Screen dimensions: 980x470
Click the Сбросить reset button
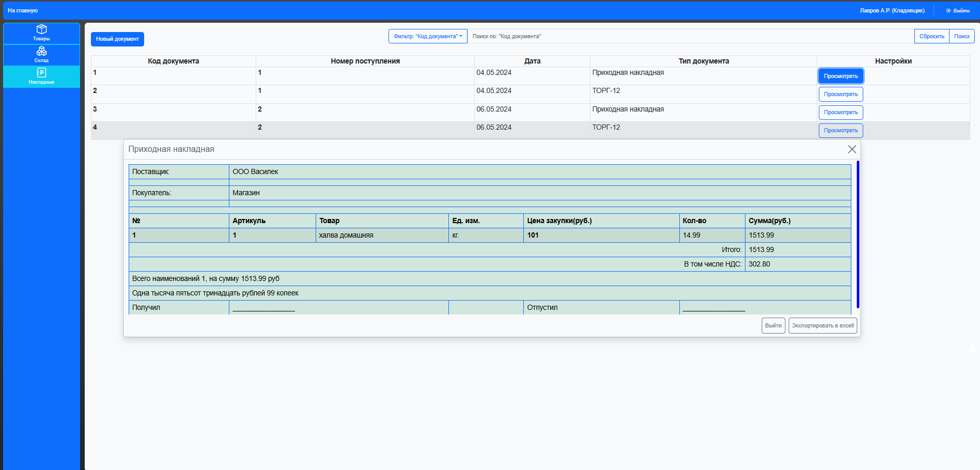932,36
